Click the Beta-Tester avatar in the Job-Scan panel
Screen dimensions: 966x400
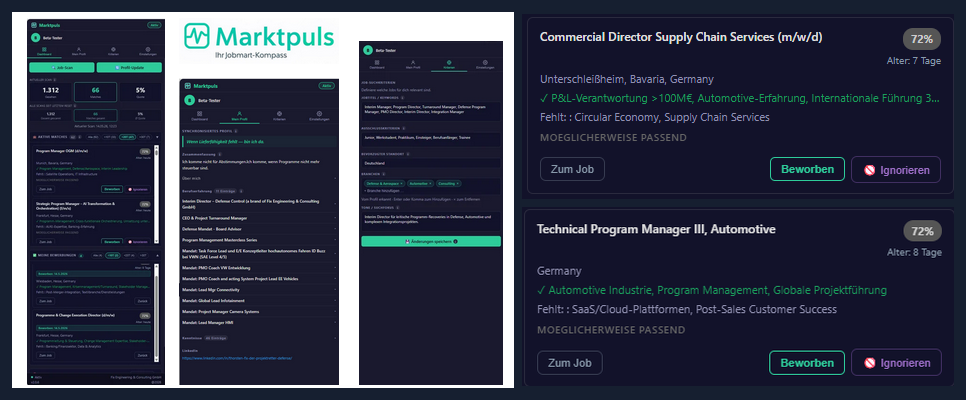(36, 38)
